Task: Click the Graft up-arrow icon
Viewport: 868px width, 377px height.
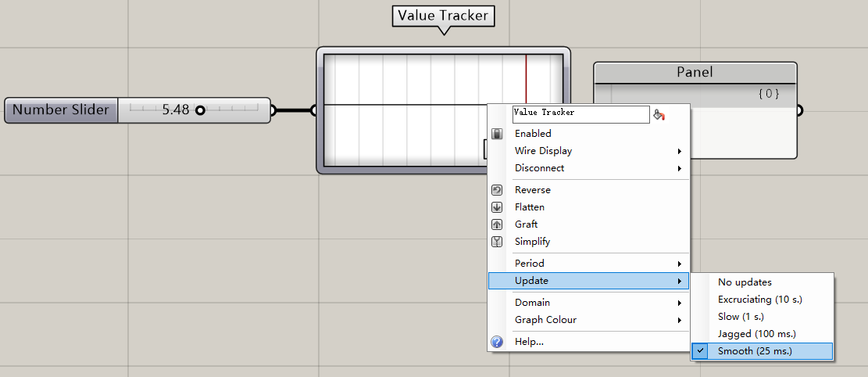Action: point(497,224)
